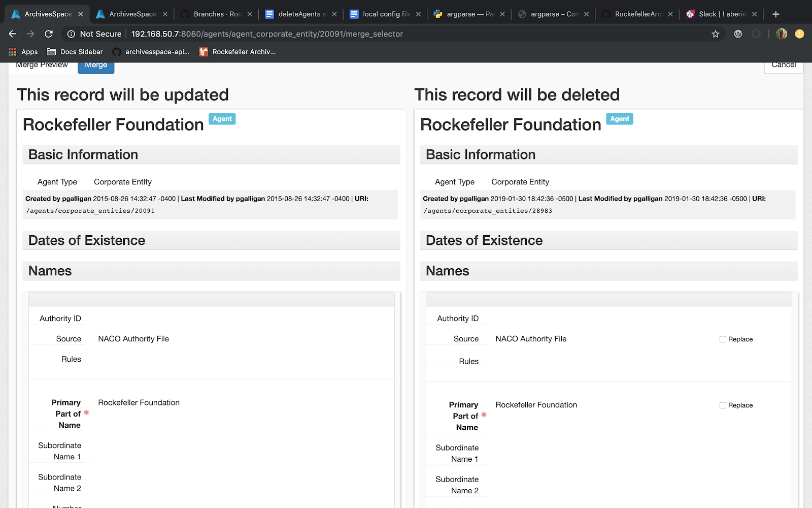
Task: Go forward in browser history
Action: 30,34
